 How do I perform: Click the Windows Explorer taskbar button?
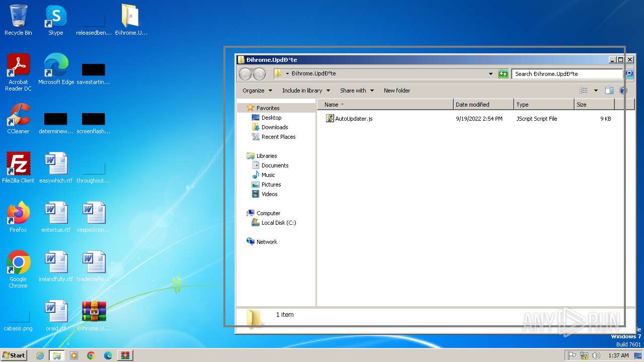coord(57,355)
